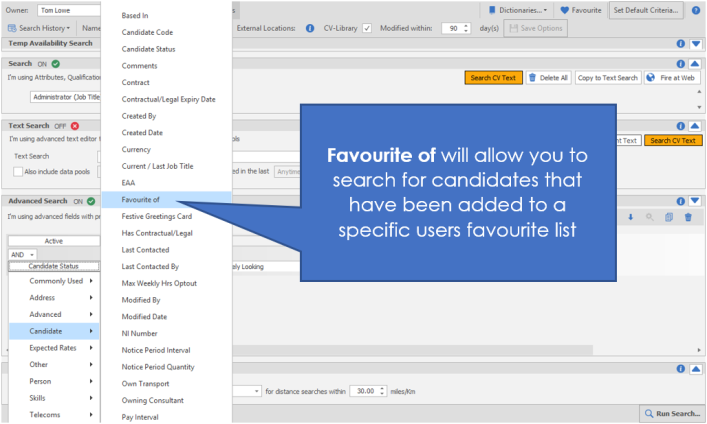This screenshot has width=707, height=424.
Task: Click the orange Search CV Text button
Action: click(493, 77)
